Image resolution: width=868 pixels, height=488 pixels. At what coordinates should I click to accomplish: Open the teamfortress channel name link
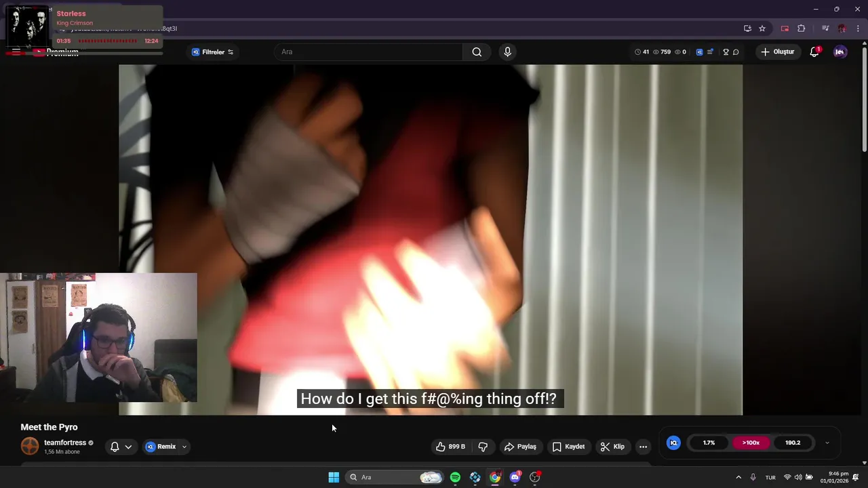pyautogui.click(x=65, y=443)
